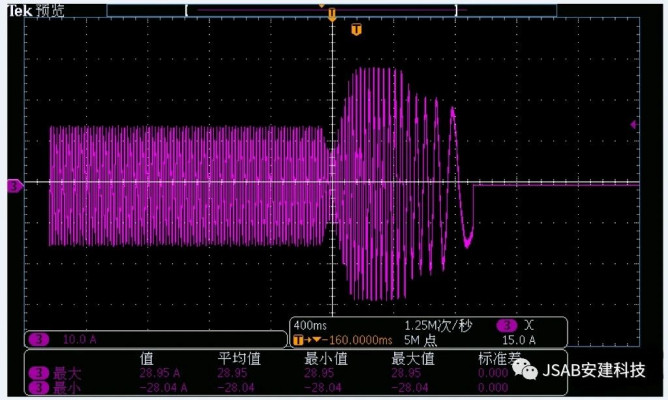Click the orange trigger position T marker
This screenshot has width=668, height=400.
(355, 30)
